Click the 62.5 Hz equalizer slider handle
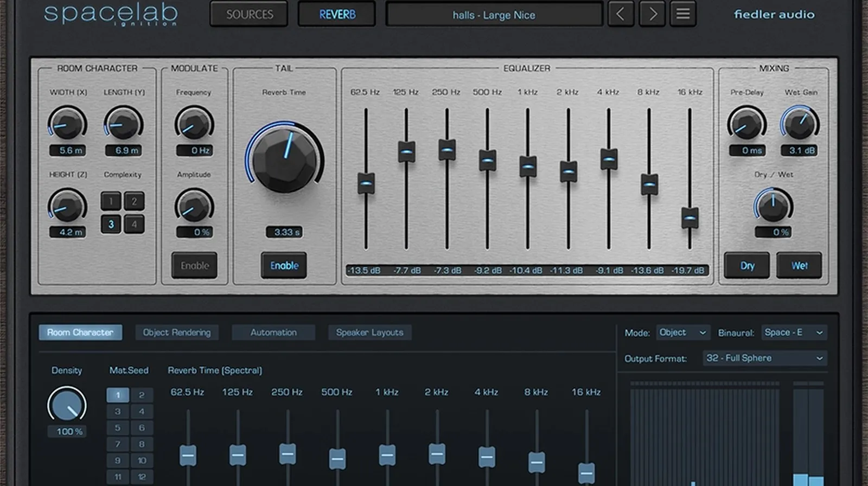 pyautogui.click(x=366, y=183)
